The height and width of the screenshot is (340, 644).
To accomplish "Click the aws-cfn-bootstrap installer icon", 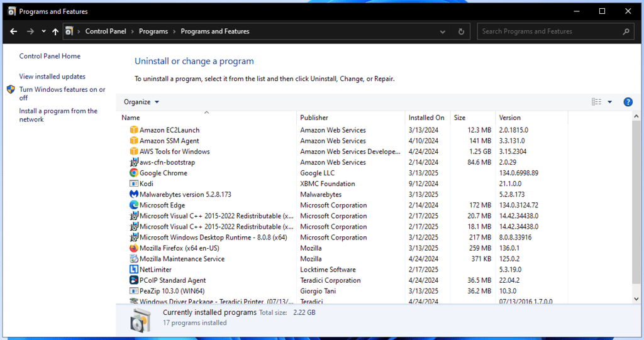I will pyautogui.click(x=133, y=162).
